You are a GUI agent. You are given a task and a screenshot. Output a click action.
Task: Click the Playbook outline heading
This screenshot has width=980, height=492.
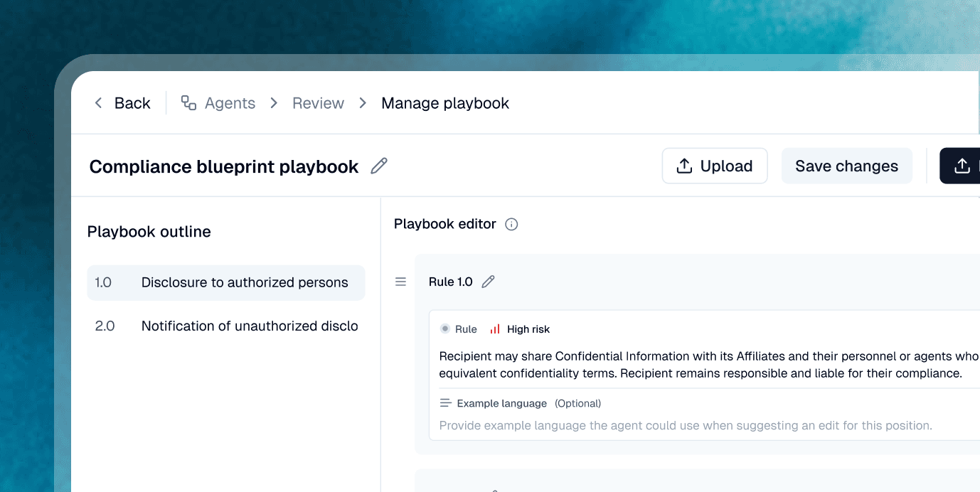tap(149, 232)
